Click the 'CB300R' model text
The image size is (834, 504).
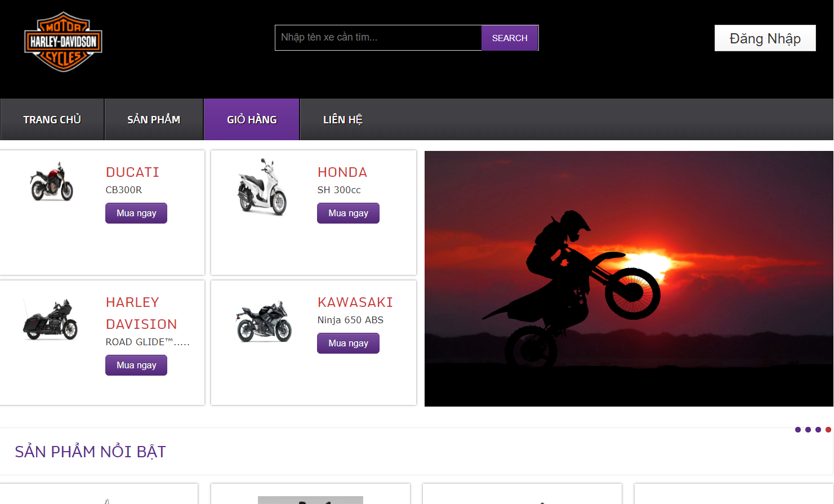(x=124, y=190)
